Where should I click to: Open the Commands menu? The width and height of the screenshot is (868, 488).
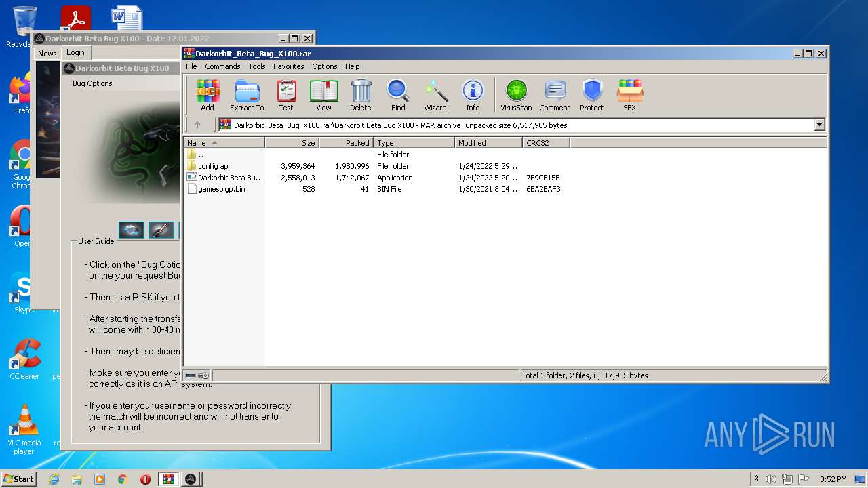pos(222,66)
